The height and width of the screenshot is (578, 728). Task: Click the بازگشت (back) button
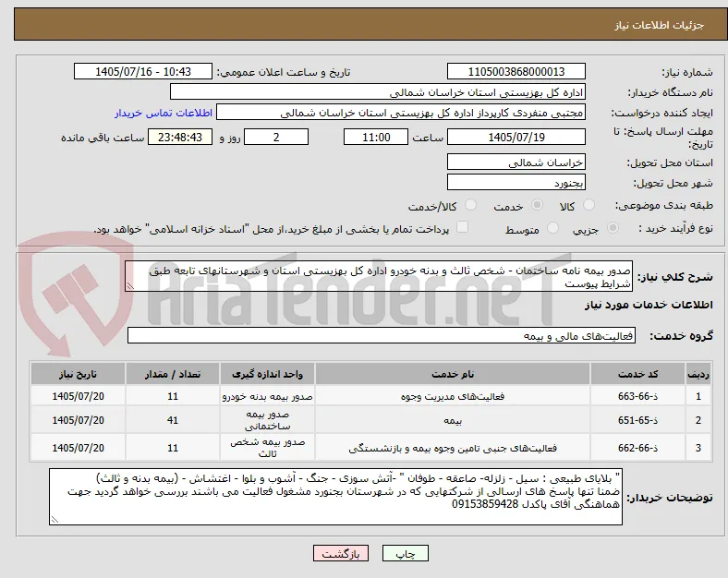[341, 553]
